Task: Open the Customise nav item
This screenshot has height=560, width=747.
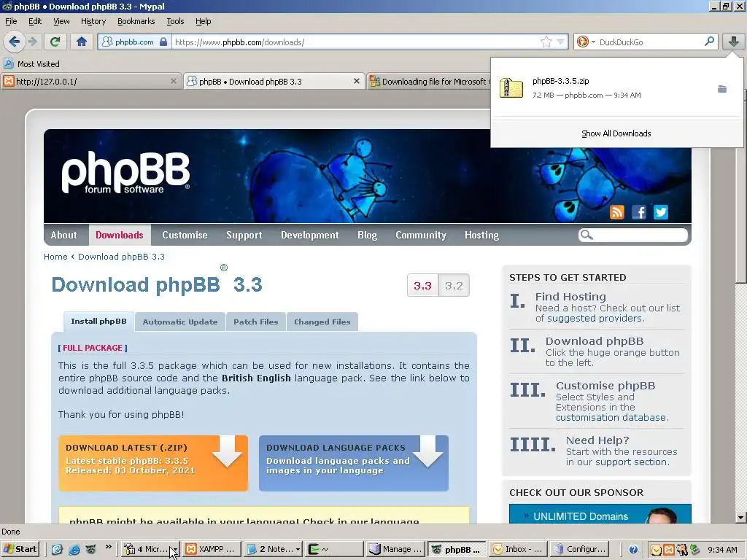Action: pyautogui.click(x=185, y=235)
